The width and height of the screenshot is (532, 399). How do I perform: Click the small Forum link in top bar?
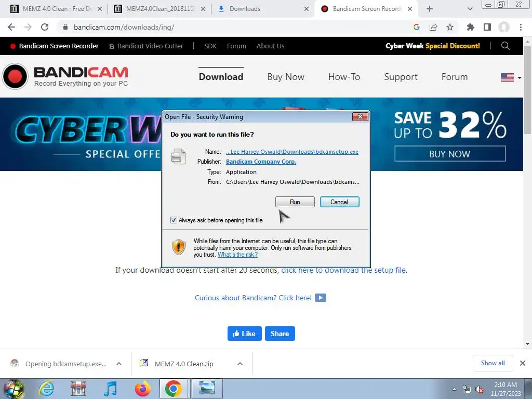(x=236, y=46)
